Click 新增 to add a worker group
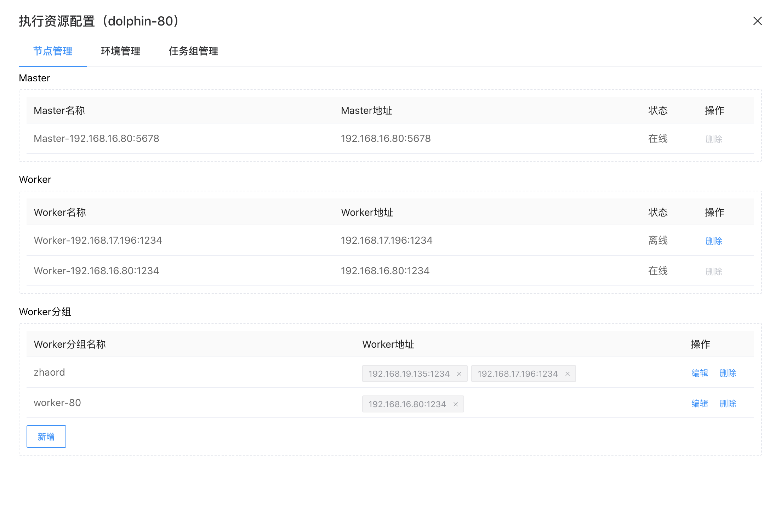781x532 pixels. [x=46, y=436]
